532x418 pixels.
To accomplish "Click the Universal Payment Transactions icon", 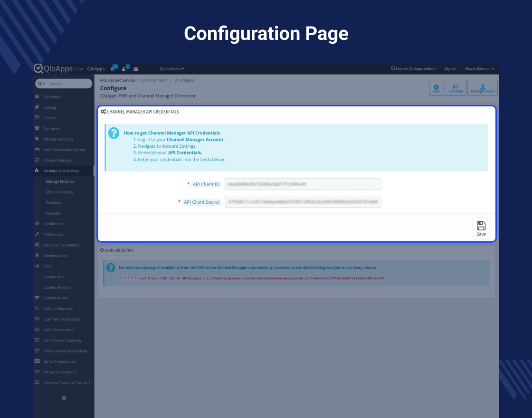I will 37,382.
